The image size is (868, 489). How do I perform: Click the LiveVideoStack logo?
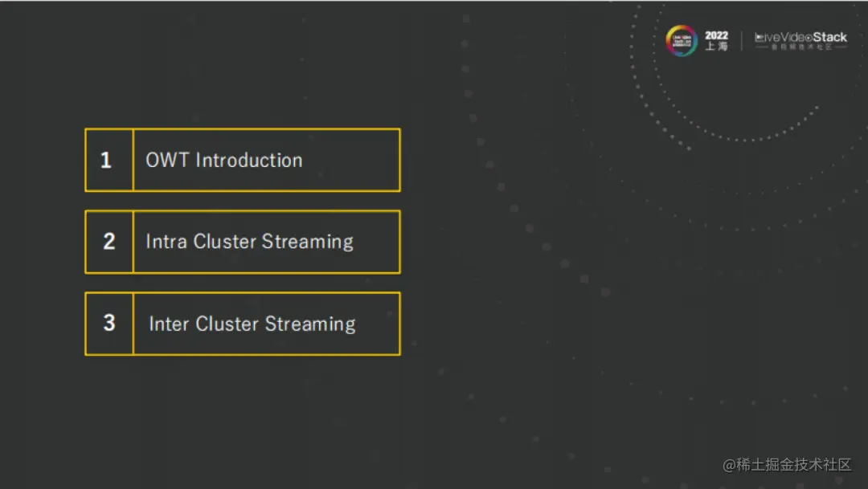tap(801, 40)
